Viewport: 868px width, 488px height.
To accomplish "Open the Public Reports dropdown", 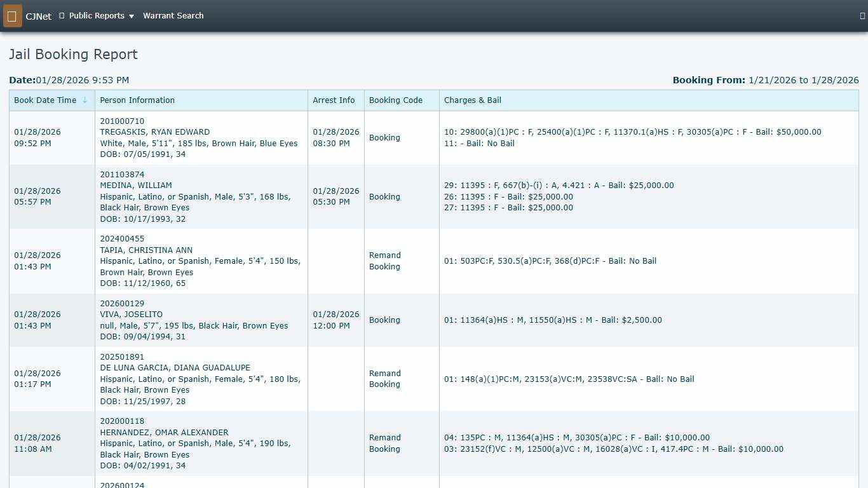I will pyautogui.click(x=98, y=16).
